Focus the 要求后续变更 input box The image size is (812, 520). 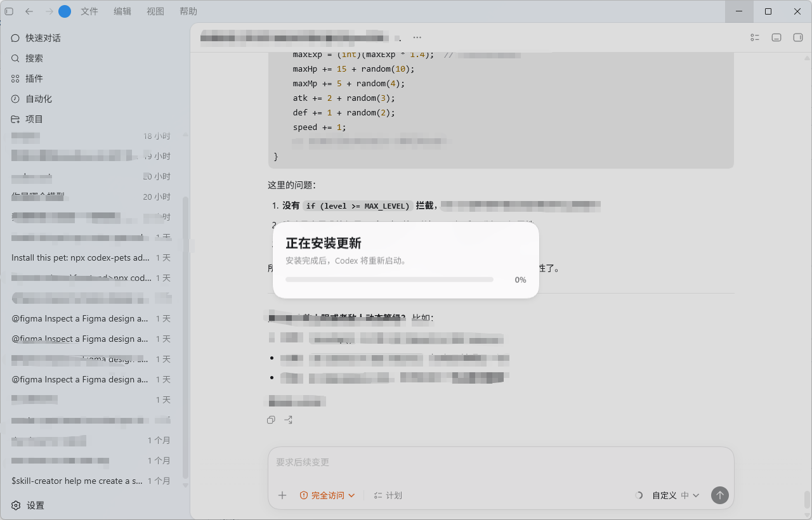click(501, 463)
